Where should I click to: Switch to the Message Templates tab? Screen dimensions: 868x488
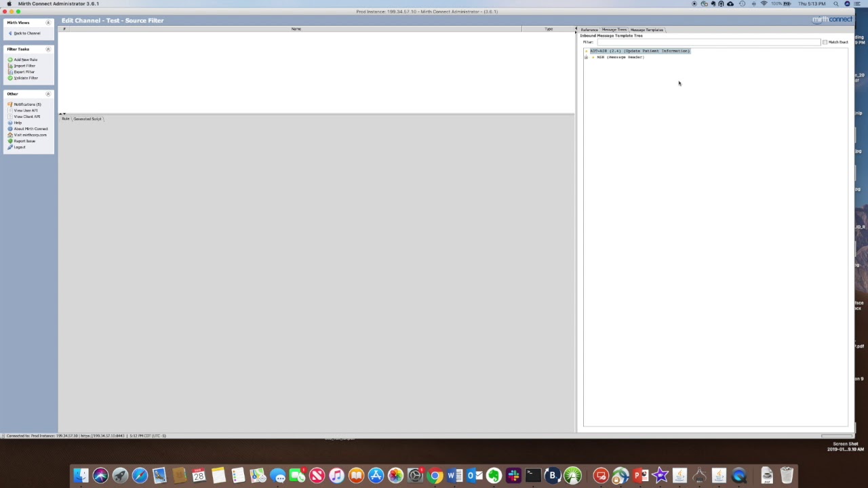click(647, 30)
